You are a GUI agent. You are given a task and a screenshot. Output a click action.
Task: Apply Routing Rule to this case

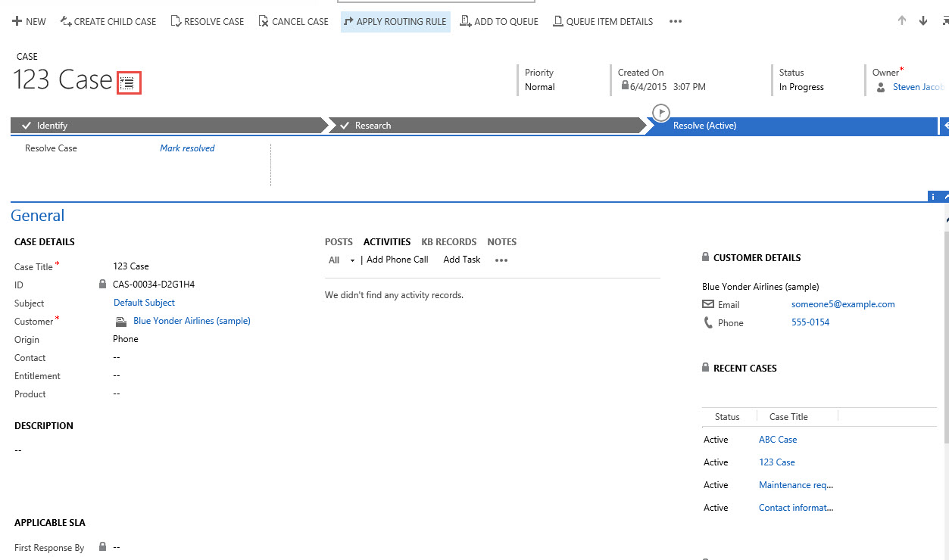[395, 21]
